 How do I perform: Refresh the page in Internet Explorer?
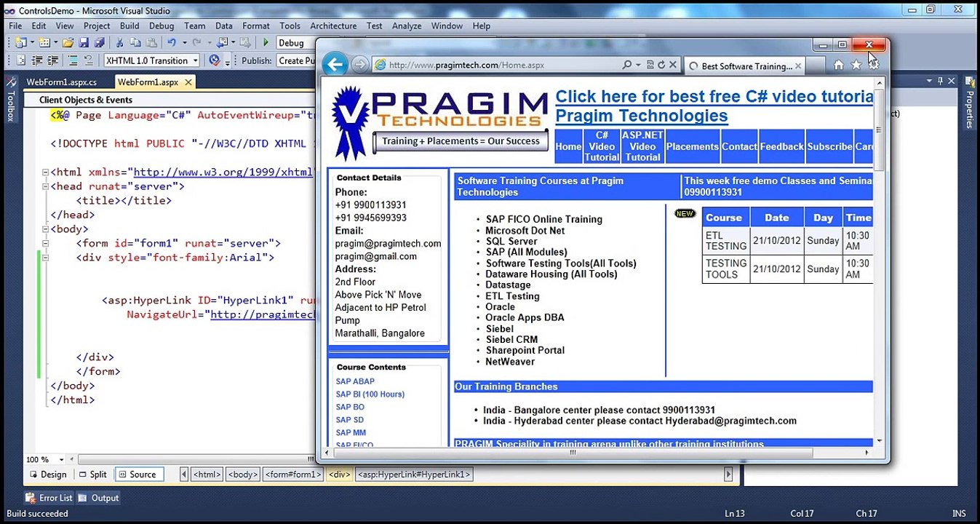pyautogui.click(x=661, y=65)
